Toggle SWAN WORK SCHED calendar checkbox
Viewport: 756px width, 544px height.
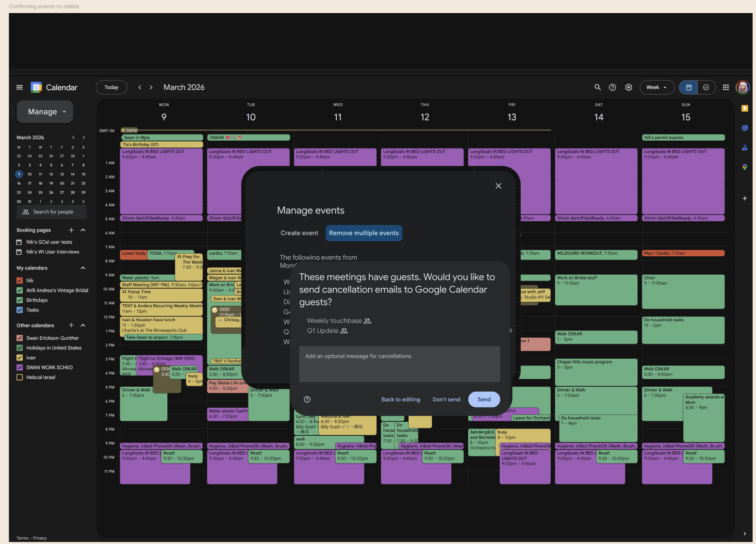click(20, 367)
